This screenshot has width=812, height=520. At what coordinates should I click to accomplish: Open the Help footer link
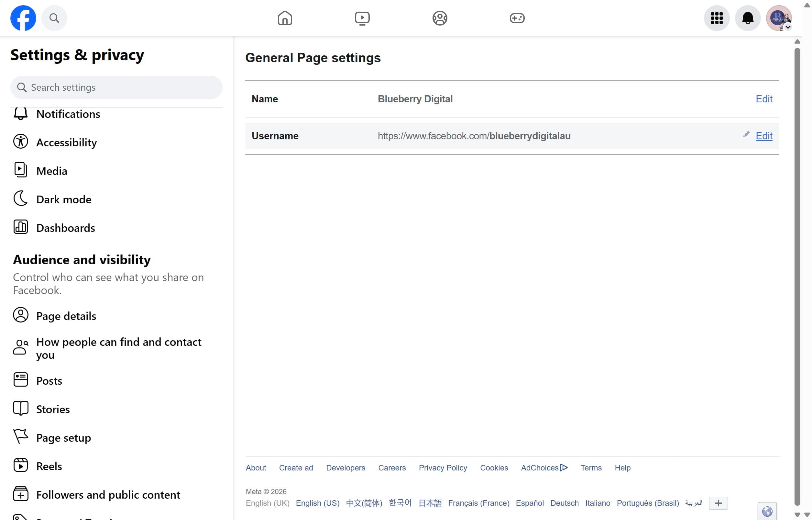pyautogui.click(x=622, y=468)
